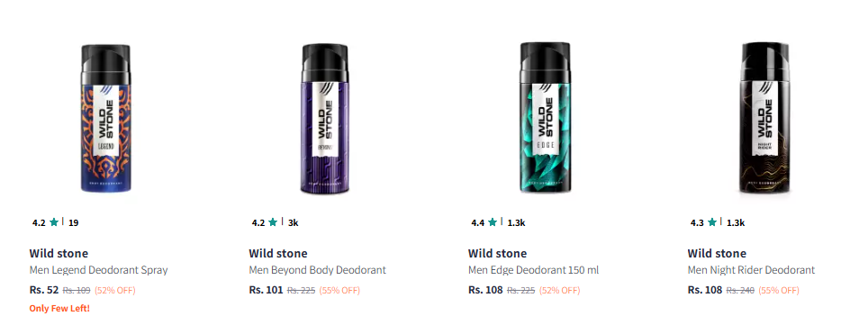
Task: Click the Wild stone brand name above the Night Rider title
Action: pyautogui.click(x=717, y=254)
